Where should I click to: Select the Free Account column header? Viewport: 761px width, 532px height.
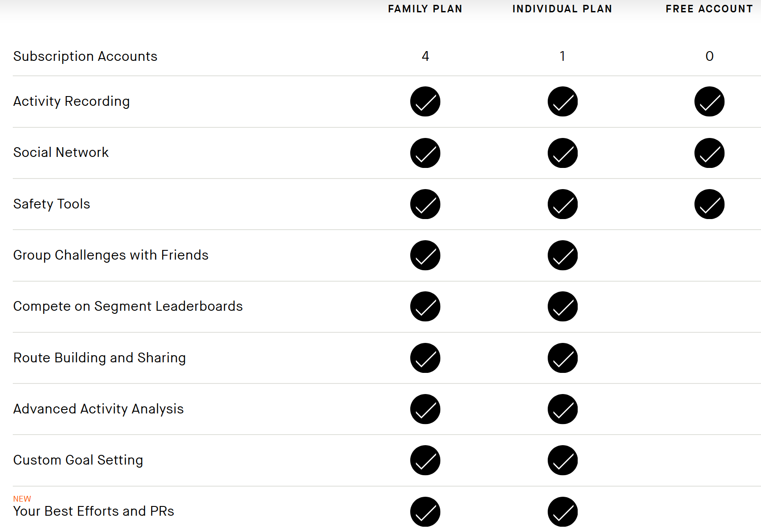coord(709,9)
